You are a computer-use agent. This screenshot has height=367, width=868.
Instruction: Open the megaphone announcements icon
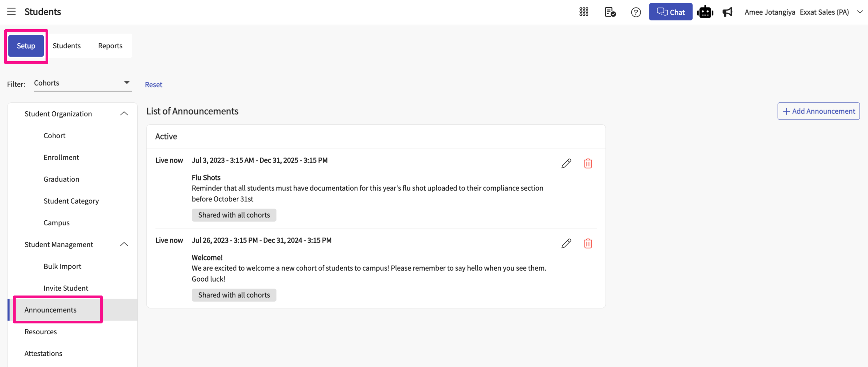coord(727,12)
